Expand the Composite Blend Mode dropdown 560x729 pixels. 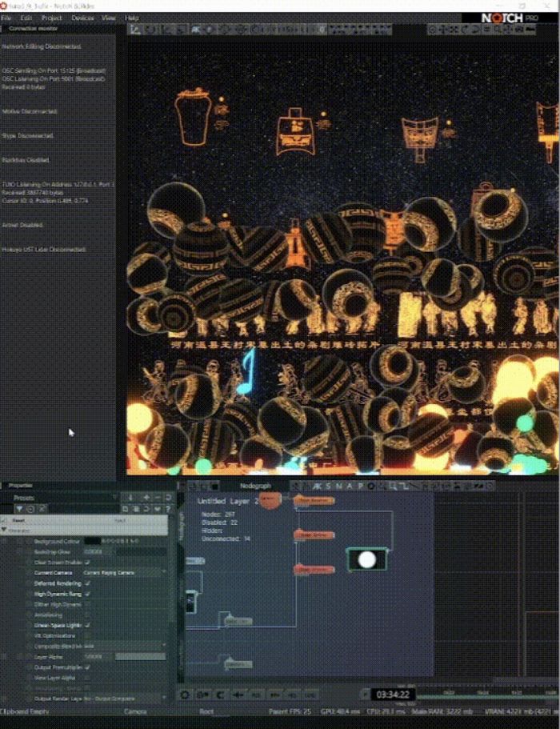tap(124, 645)
